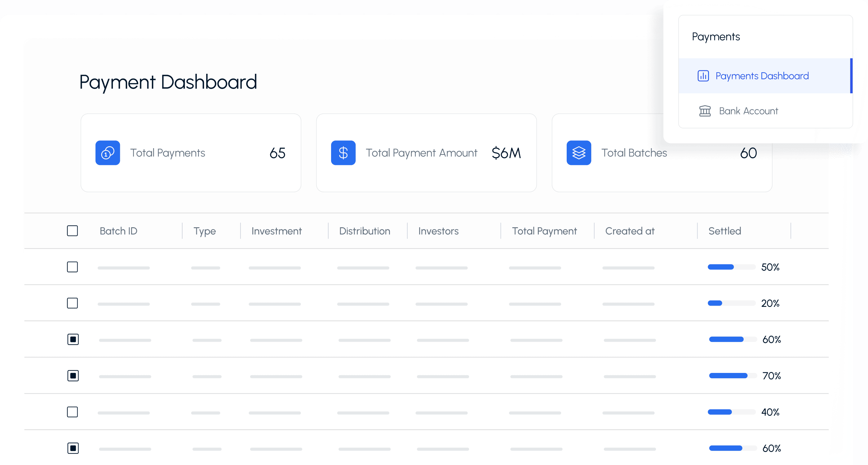The width and height of the screenshot is (868, 465).
Task: Check the checkbox in the 40% settled row
Action: pyautogui.click(x=73, y=412)
